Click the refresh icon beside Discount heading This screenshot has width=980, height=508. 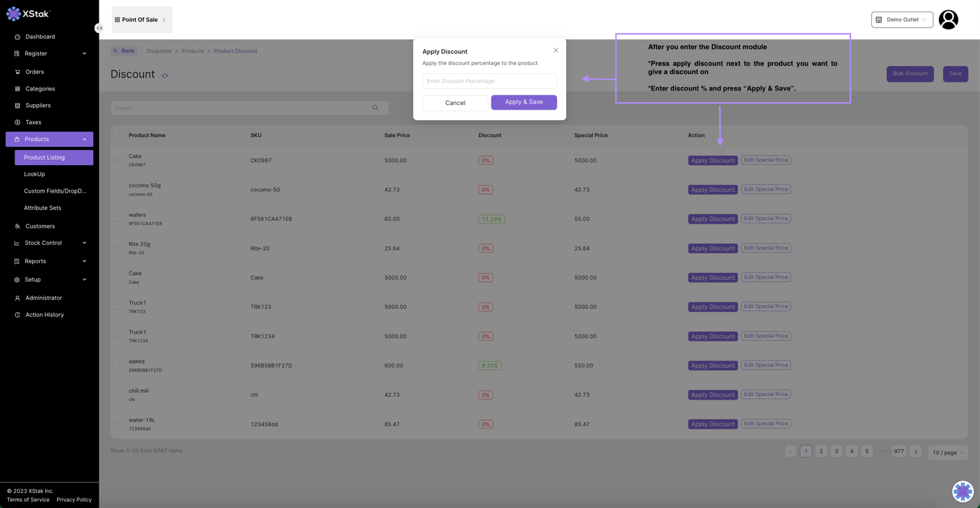(x=164, y=75)
